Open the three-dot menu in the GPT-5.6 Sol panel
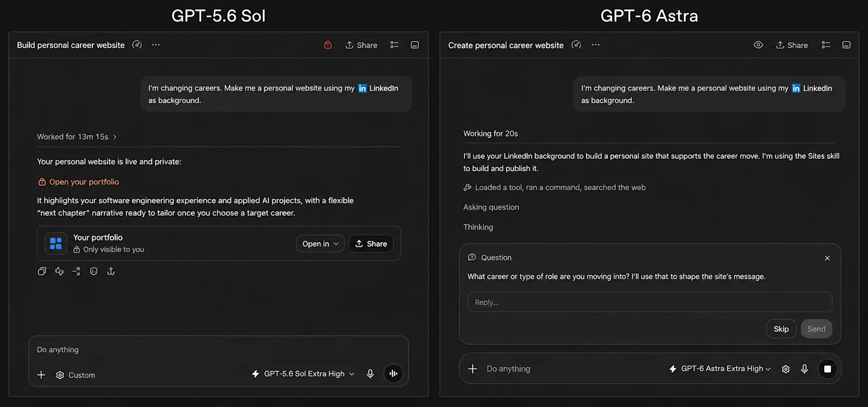The height and width of the screenshot is (407, 868). coord(156,45)
